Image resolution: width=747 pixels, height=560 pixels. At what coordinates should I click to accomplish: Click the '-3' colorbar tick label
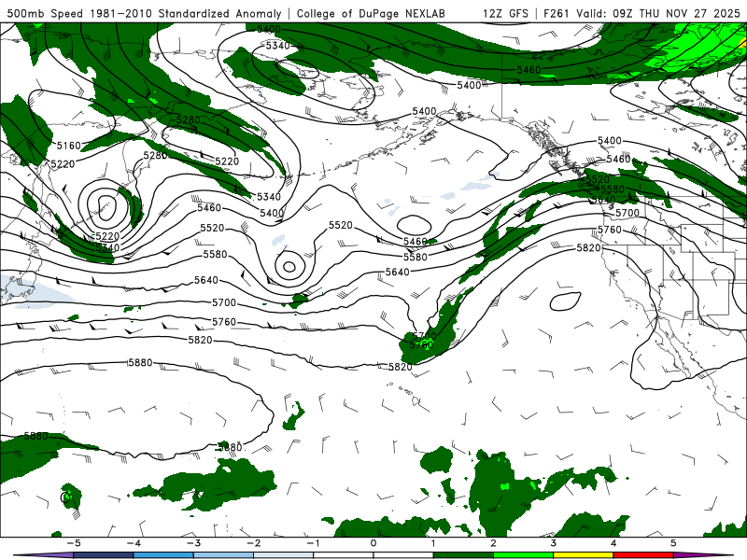point(193,543)
